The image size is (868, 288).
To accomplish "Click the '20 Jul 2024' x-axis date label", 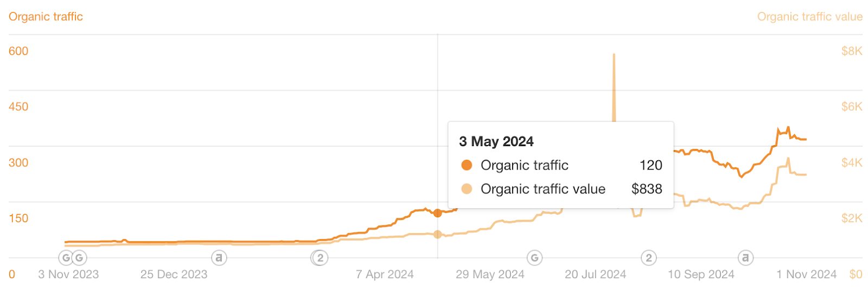I will pyautogui.click(x=595, y=274).
